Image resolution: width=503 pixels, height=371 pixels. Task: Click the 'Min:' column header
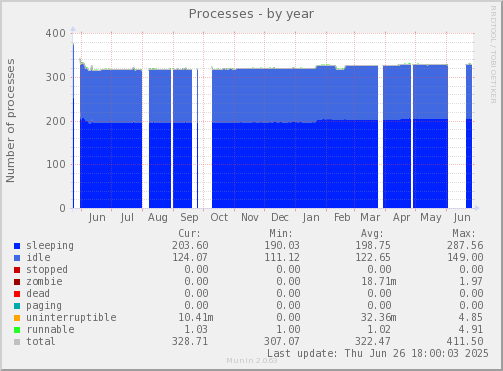click(281, 233)
